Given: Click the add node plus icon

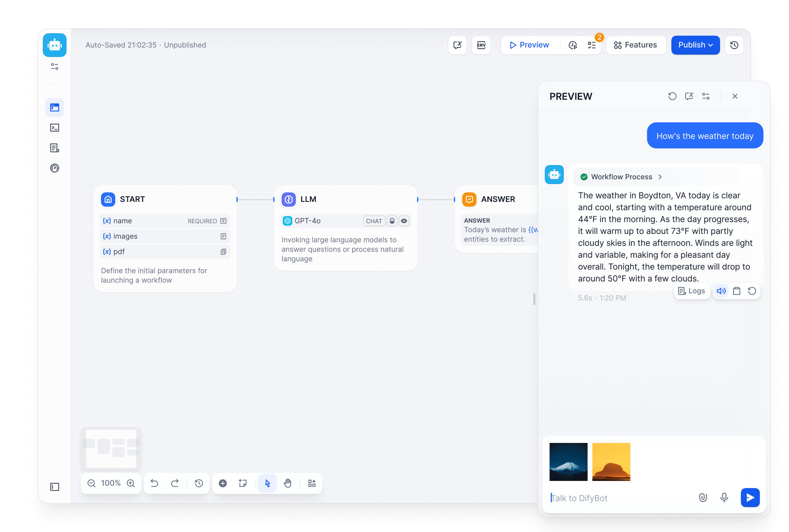Looking at the screenshot, I should (223, 483).
